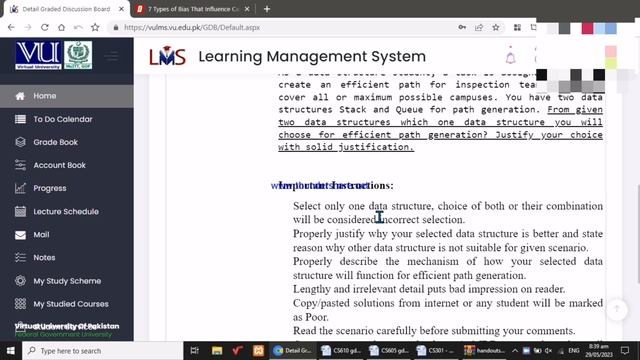640x360 pixels.
Task: Switch to 7 Types of Bias tab
Action: coord(193,9)
